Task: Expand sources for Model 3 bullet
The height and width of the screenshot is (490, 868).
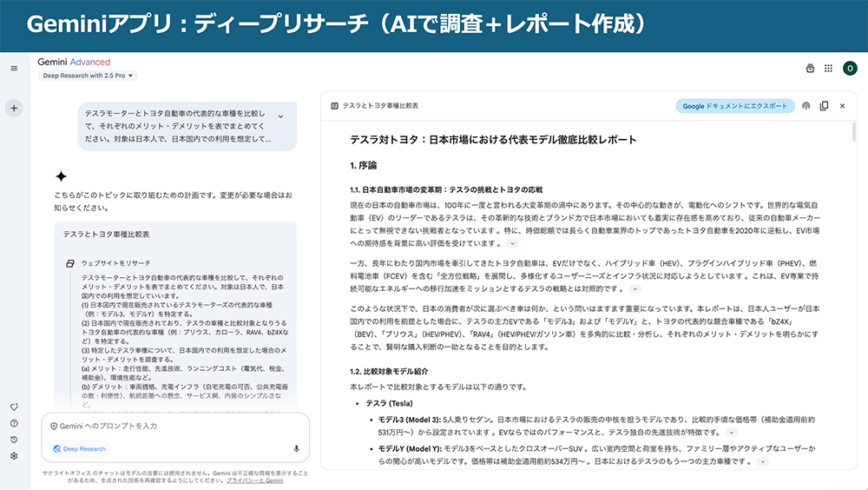Action: coord(731,433)
